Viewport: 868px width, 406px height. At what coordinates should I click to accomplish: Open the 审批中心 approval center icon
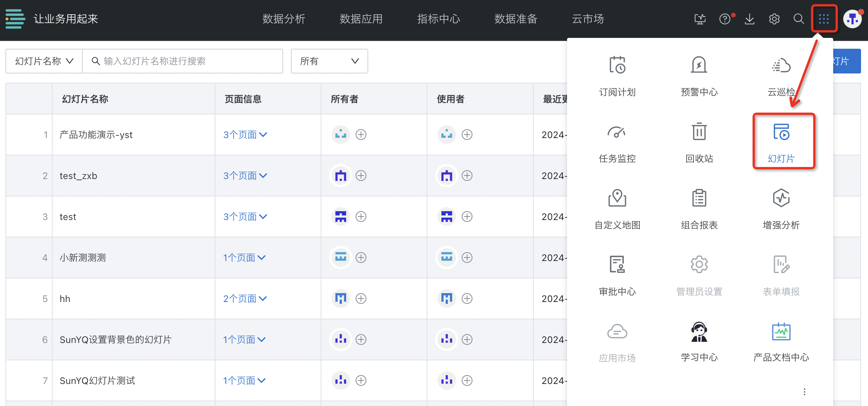pyautogui.click(x=617, y=264)
